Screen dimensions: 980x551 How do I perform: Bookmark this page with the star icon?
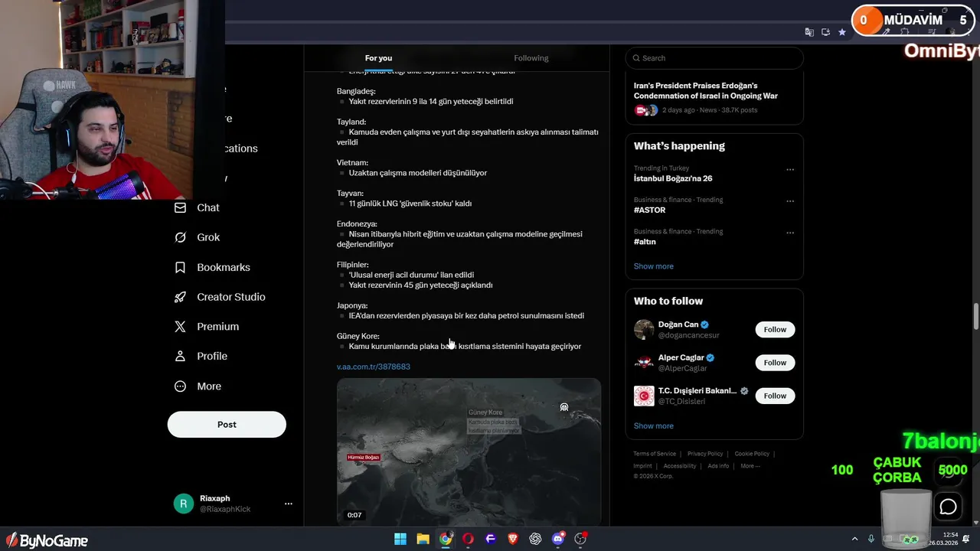tap(842, 32)
